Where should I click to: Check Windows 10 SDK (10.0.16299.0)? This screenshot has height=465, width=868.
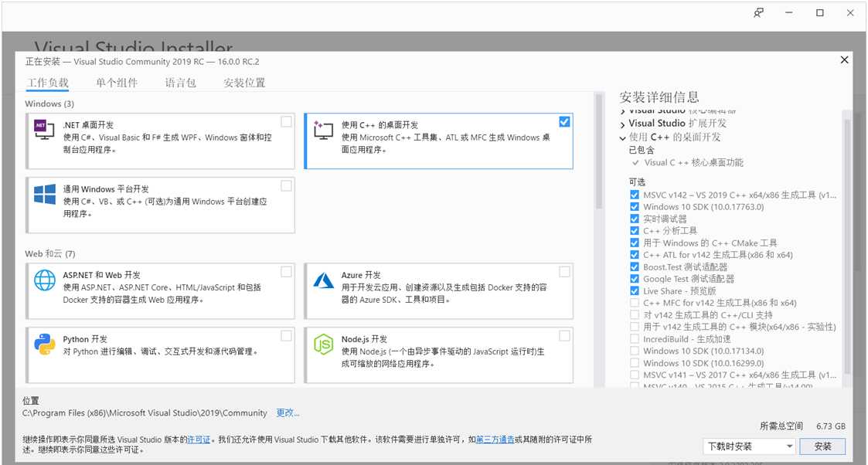pos(635,363)
